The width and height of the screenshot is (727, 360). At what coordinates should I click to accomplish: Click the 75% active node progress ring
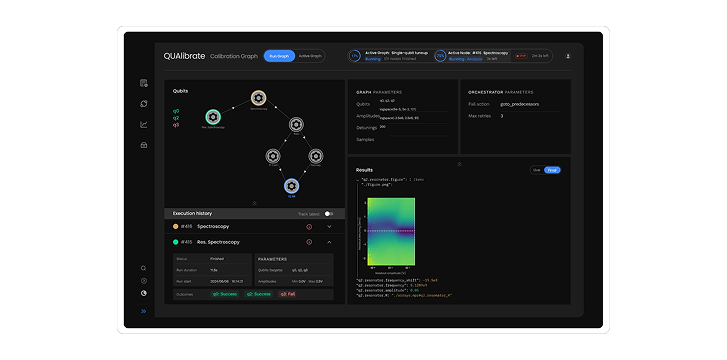coord(440,56)
